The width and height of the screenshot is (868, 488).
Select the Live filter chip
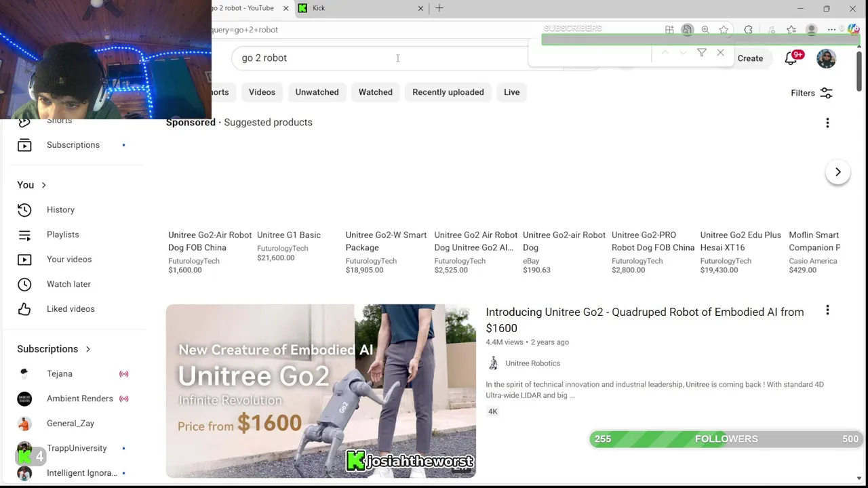pos(511,92)
